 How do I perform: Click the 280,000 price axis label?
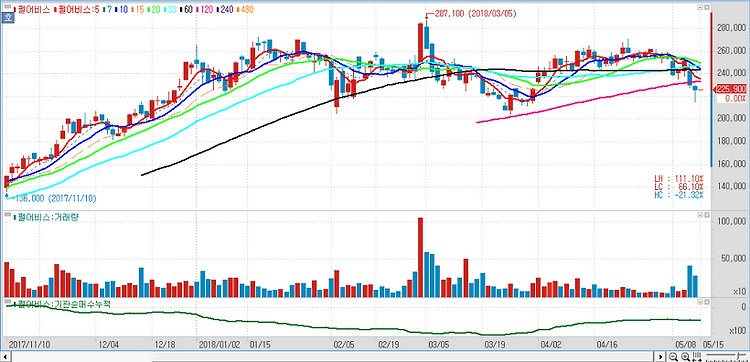tap(731, 28)
